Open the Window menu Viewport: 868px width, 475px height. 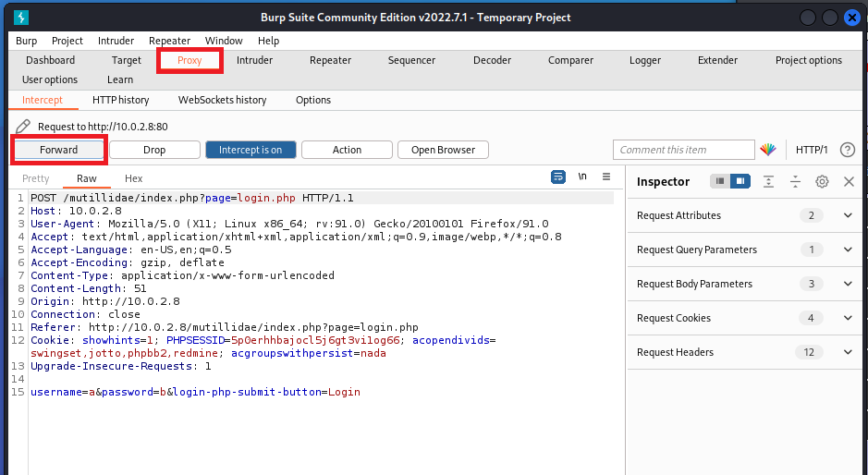tap(224, 41)
